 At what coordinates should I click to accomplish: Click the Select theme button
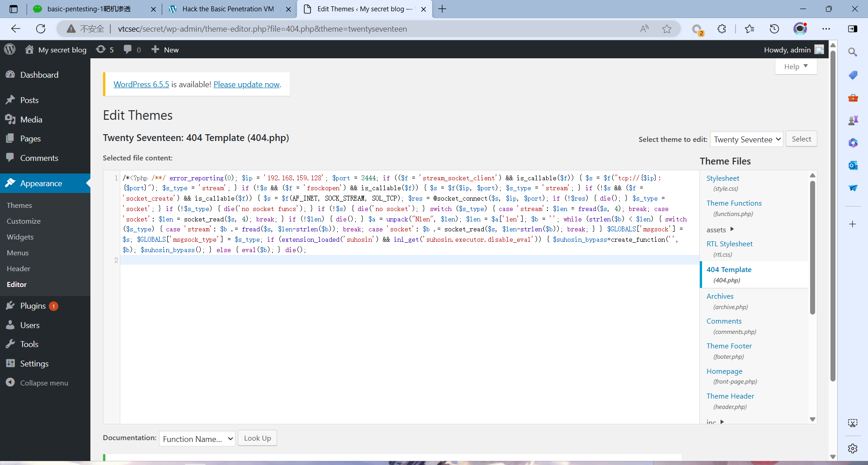point(801,139)
